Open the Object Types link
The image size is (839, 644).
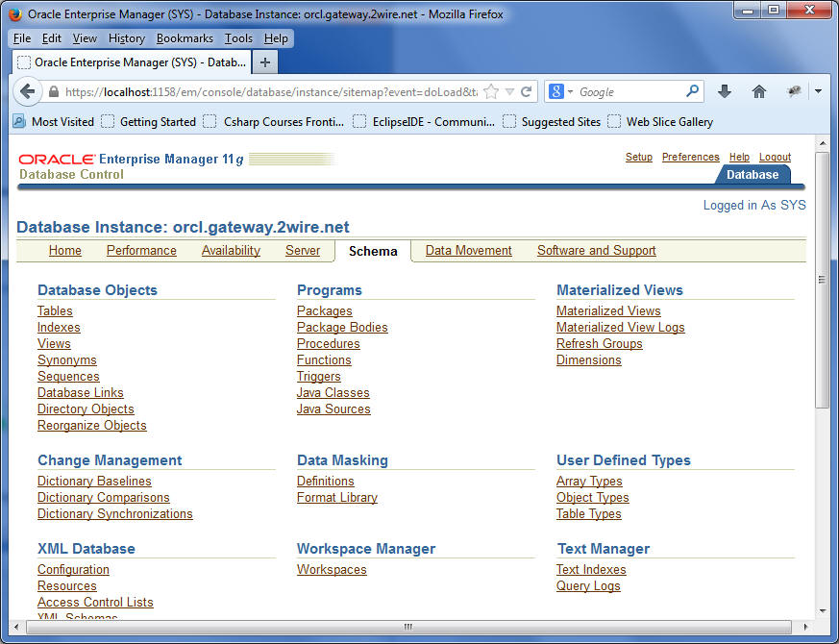coord(592,497)
